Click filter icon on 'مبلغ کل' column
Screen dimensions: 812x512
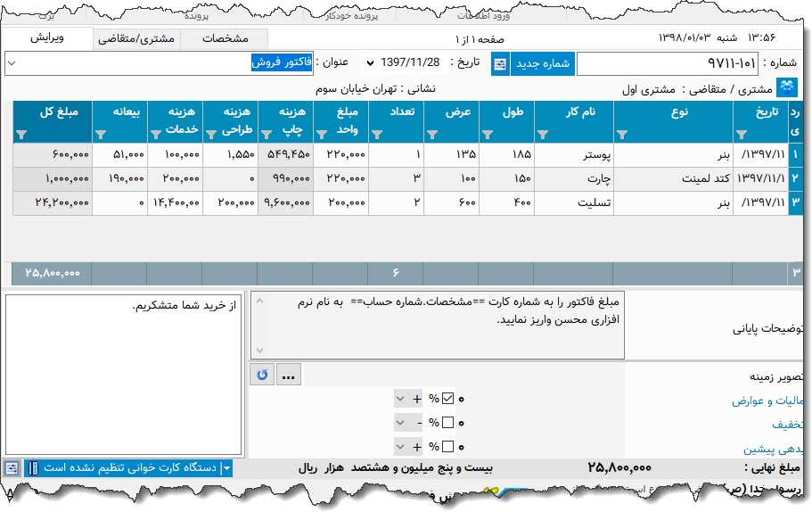[21, 135]
